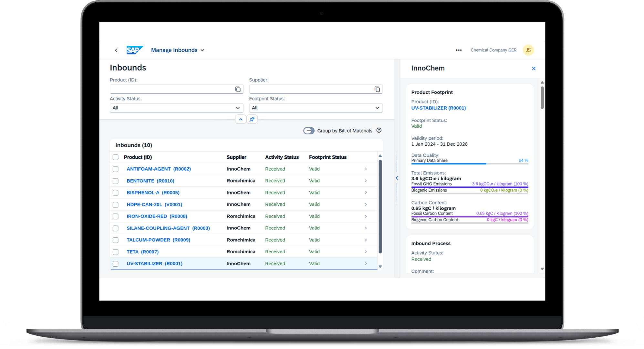Select the SILANE-COUPLING-AGENT row checkbox
644x349 pixels.
point(115,228)
